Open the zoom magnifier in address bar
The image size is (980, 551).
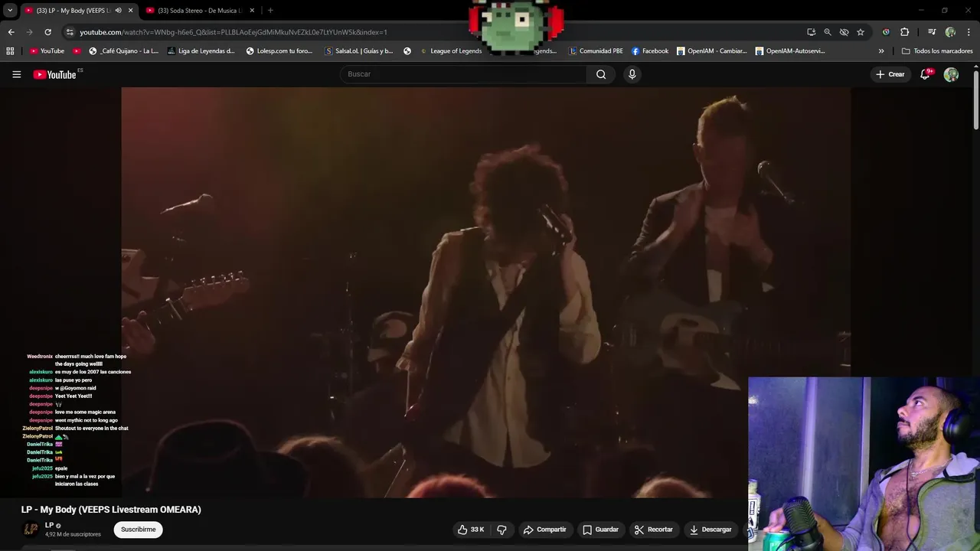[x=828, y=32]
